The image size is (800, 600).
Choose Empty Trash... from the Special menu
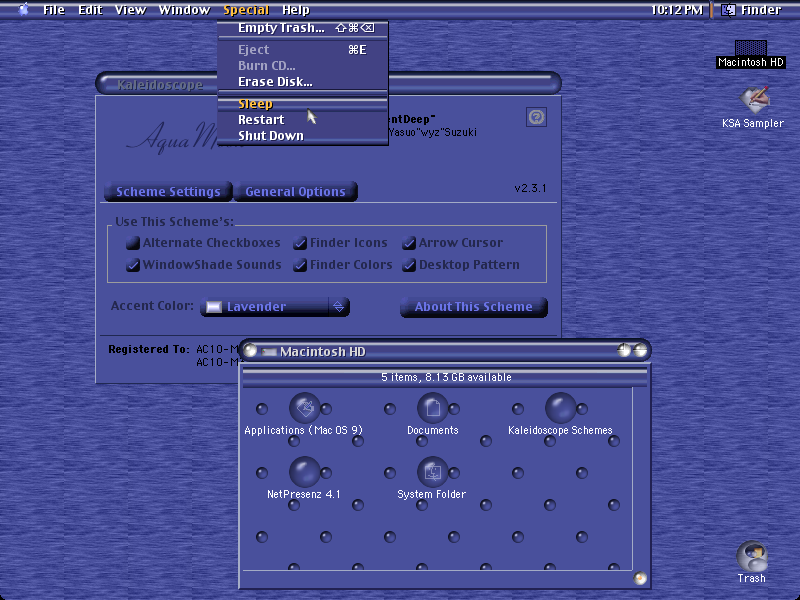pyautogui.click(x=303, y=28)
